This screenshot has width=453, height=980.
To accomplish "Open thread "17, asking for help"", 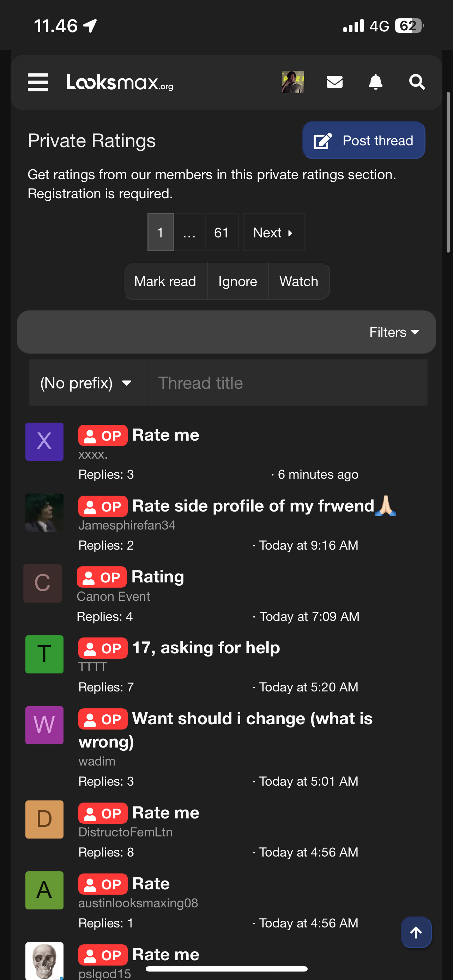I will pyautogui.click(x=206, y=647).
